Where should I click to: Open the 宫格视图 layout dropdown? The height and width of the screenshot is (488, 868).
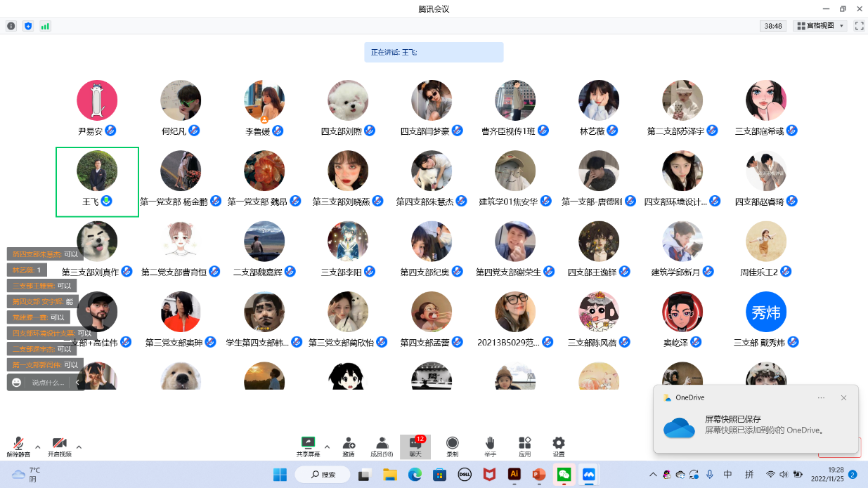click(820, 26)
